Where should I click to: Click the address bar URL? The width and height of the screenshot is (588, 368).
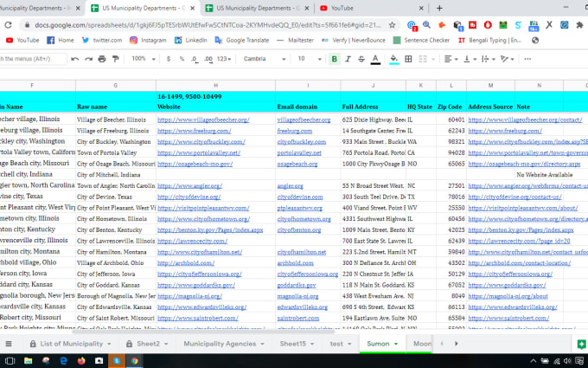tap(208, 25)
